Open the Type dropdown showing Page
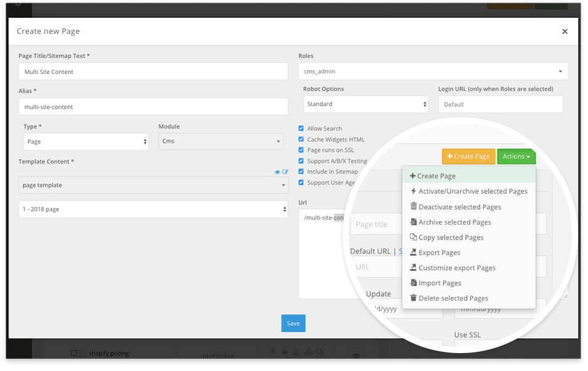588x371 pixels. 86,141
